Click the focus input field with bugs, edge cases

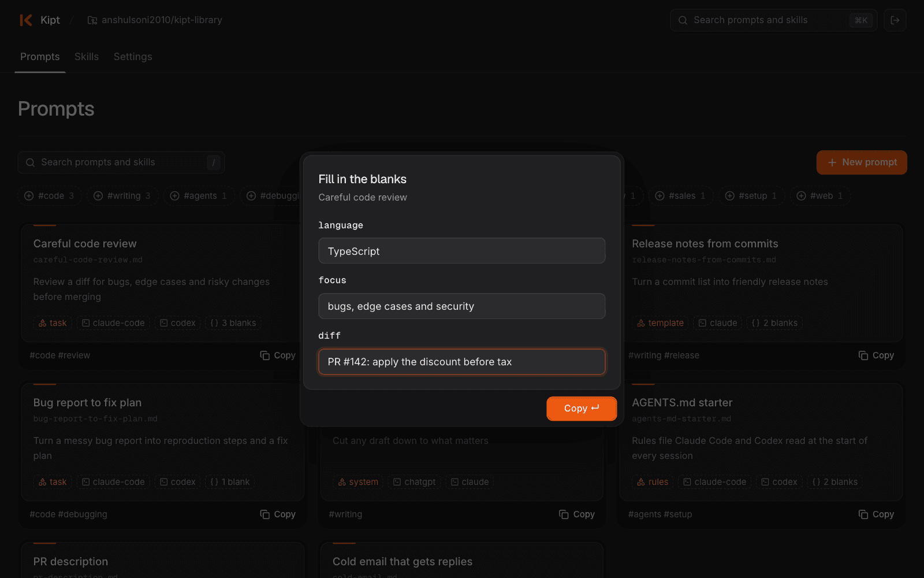[462, 306]
